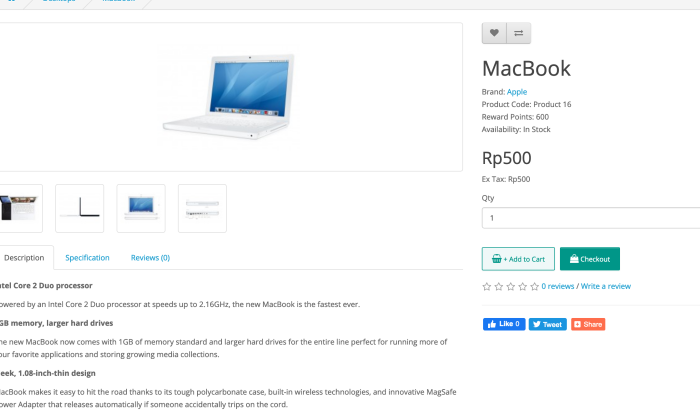Open the Specification tab
Screen dimensions: 700x410
tap(87, 258)
